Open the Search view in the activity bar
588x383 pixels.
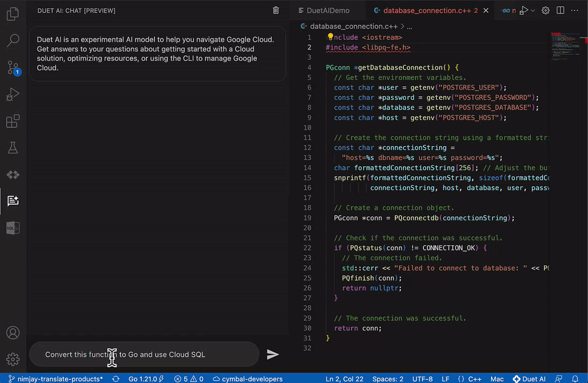(x=13, y=40)
